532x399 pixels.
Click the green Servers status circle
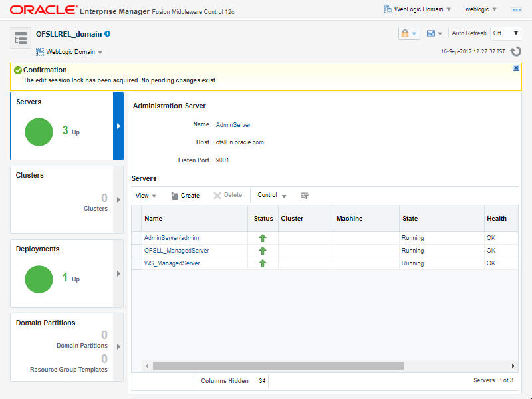click(x=39, y=132)
